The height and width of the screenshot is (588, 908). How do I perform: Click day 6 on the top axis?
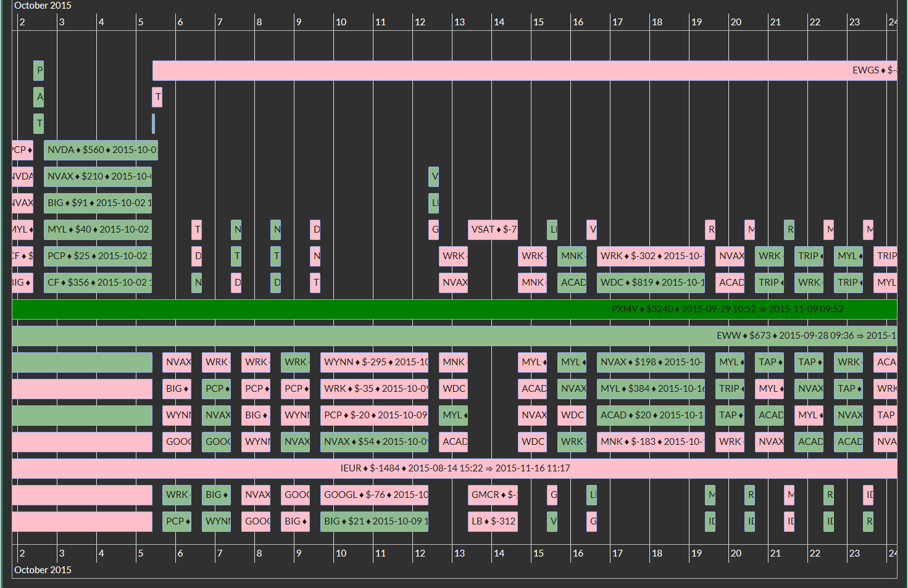(x=180, y=22)
